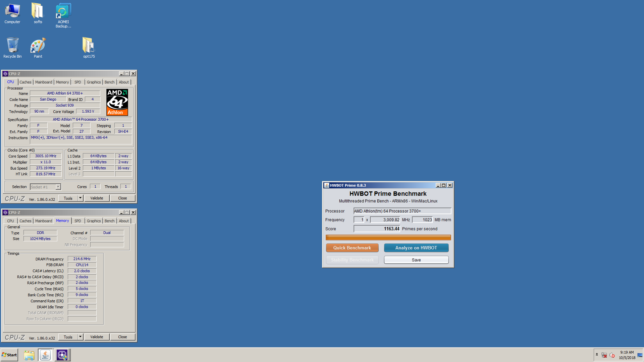
Task: Open the opt175 folder icon
Action: click(x=89, y=48)
